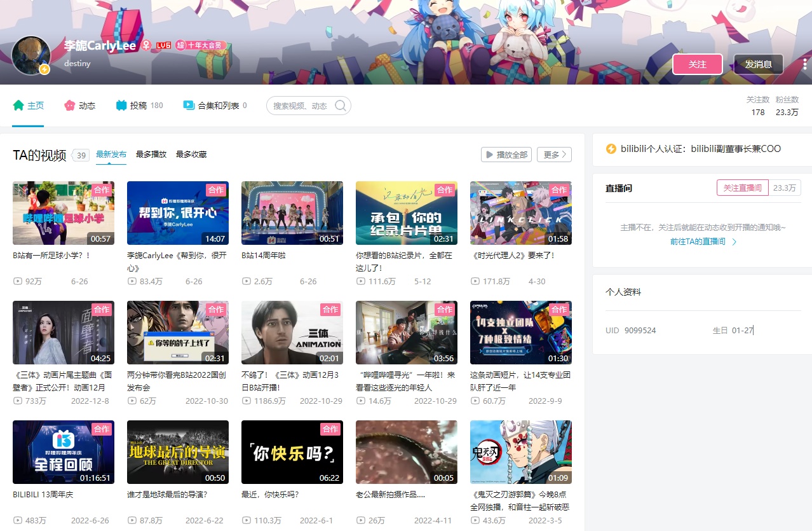Viewport: 812px width, 531px height.
Task: Open the 主页 tab
Action: 29,106
